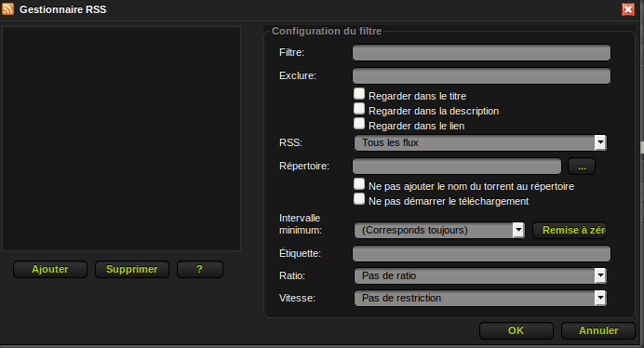
Task: Check 'Regarder dans le lien' option
Action: click(359, 124)
